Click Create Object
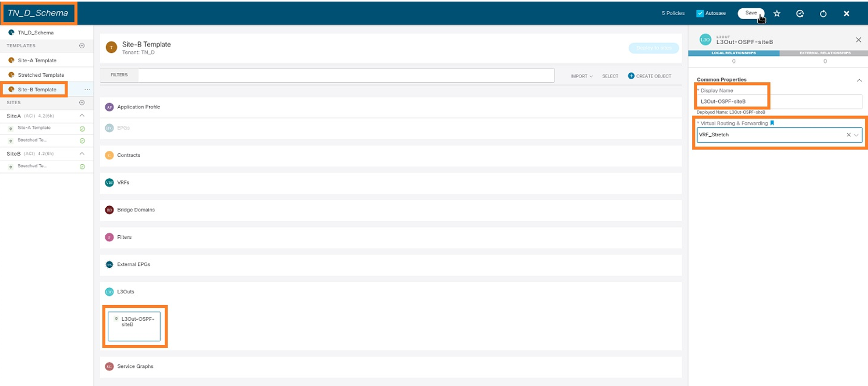The width and height of the screenshot is (868, 386). tap(649, 76)
